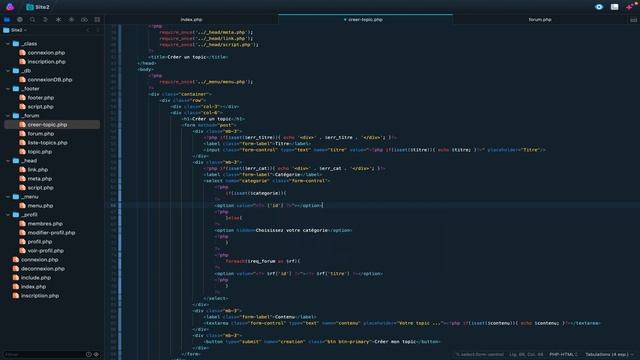Open footer.php

(x=40, y=98)
